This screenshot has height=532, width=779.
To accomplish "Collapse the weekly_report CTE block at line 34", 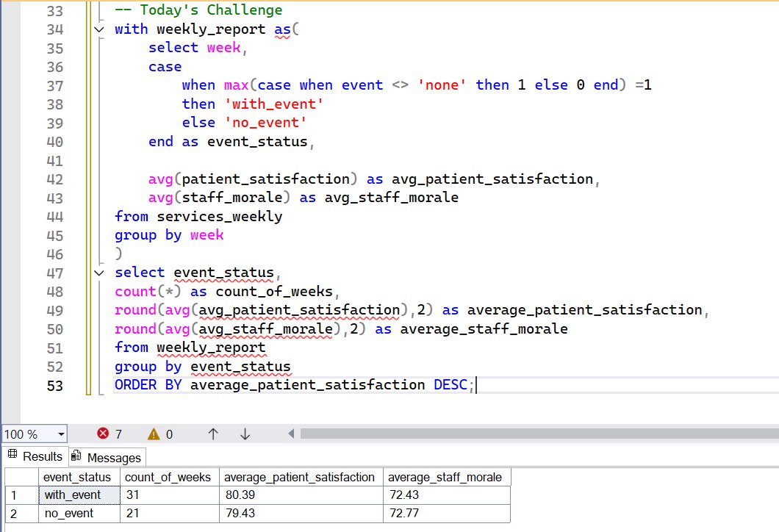I will (99, 30).
